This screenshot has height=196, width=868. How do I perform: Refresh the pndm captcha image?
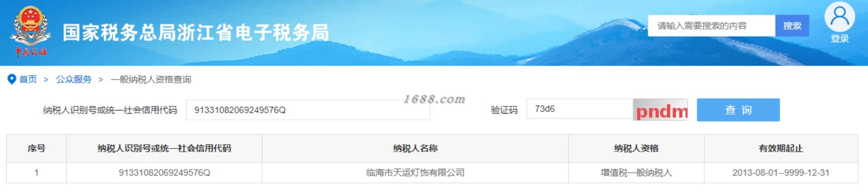pos(660,110)
